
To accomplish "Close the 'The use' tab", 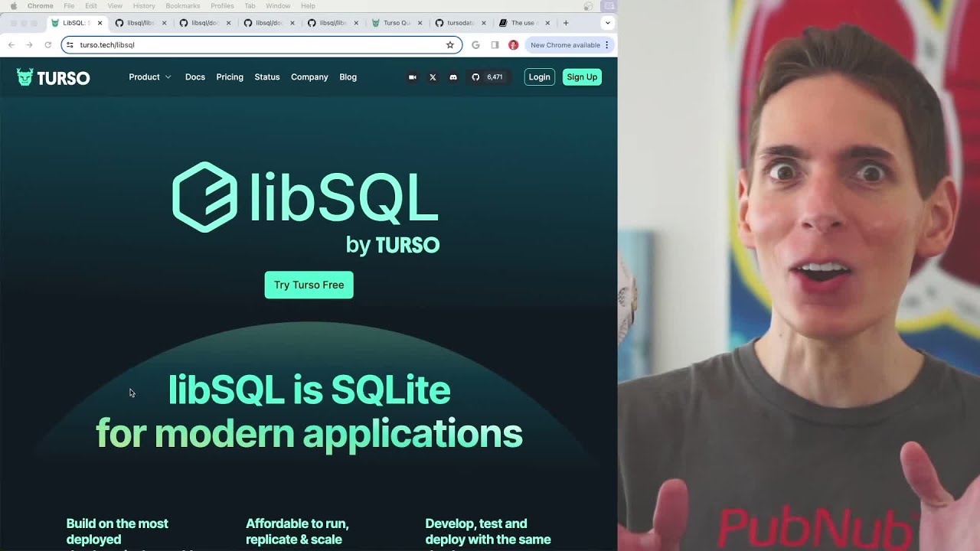I will point(547,23).
